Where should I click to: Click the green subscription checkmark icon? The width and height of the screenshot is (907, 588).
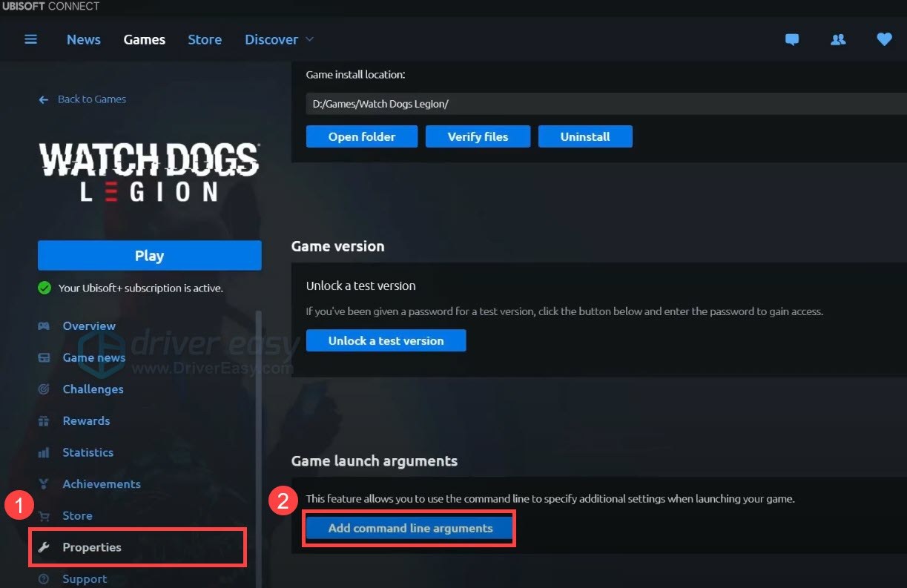pyautogui.click(x=45, y=288)
